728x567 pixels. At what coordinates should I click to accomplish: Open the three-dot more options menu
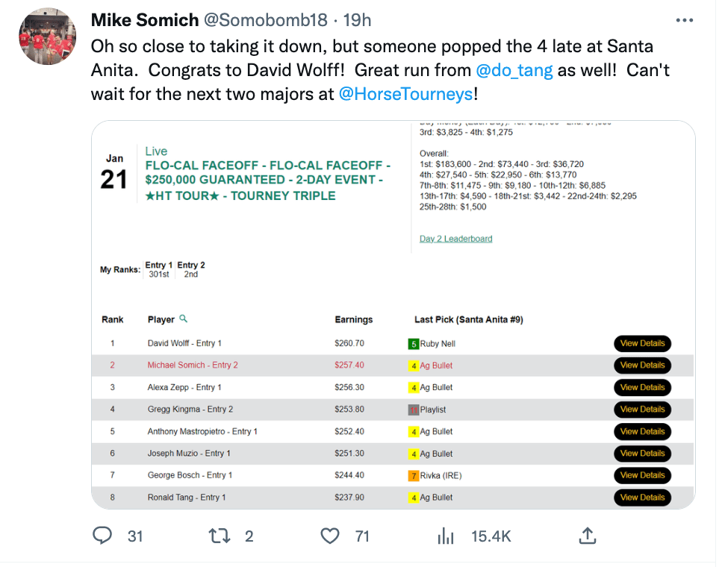[x=685, y=20]
